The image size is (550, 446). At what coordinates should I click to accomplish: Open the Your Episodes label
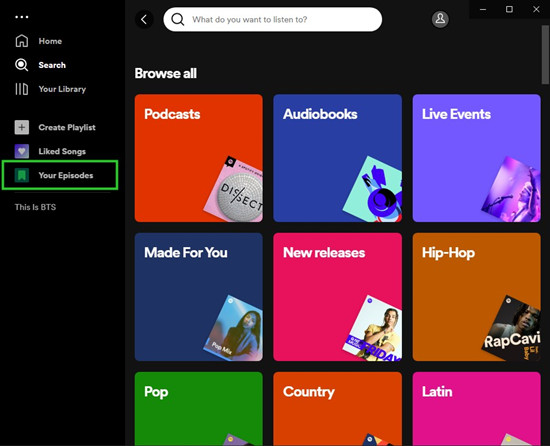pyautogui.click(x=66, y=175)
